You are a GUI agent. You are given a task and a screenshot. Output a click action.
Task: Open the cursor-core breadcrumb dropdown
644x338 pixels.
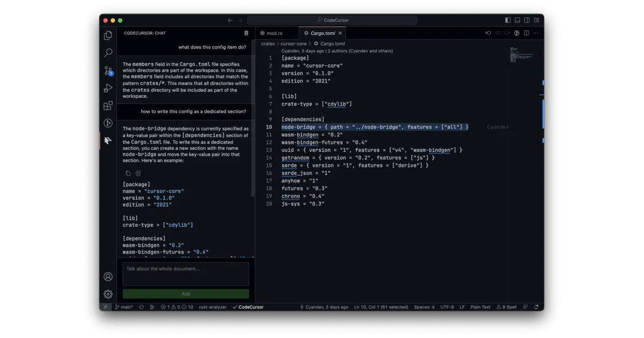click(x=294, y=43)
